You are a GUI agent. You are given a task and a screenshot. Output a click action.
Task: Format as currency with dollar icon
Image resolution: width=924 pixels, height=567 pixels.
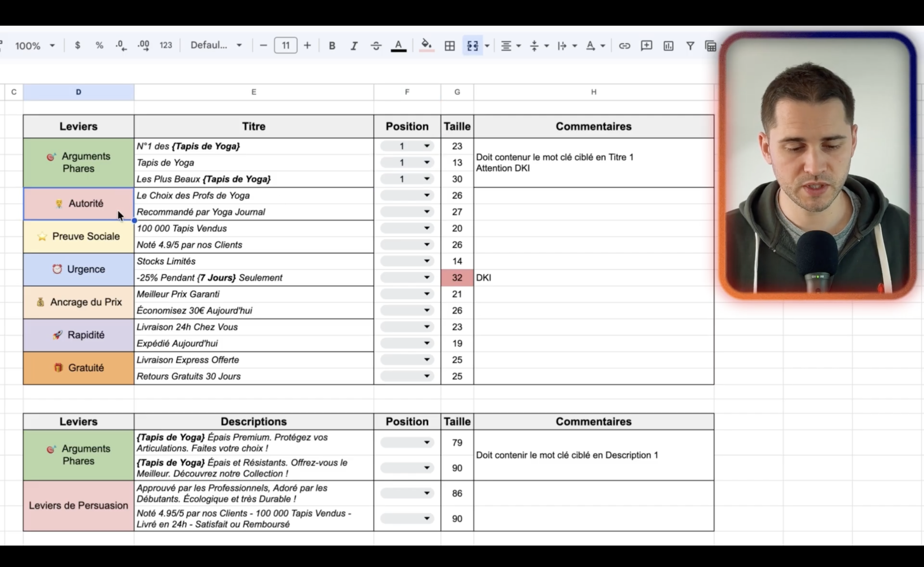[77, 46]
